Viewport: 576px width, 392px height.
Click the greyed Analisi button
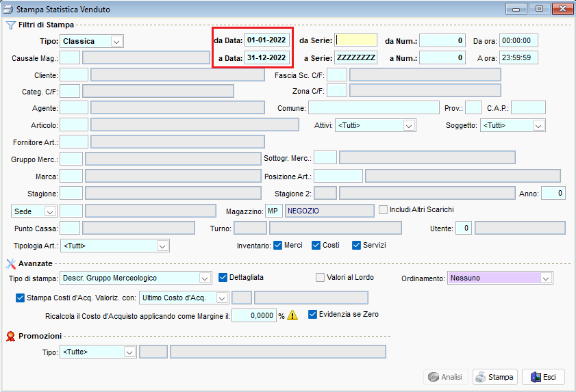(x=445, y=377)
